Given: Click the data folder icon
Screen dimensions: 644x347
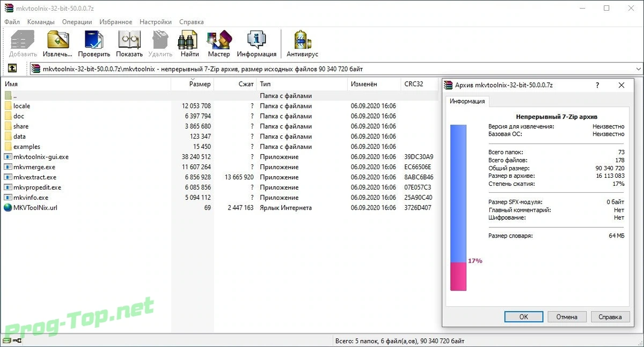Looking at the screenshot, I should (8, 136).
